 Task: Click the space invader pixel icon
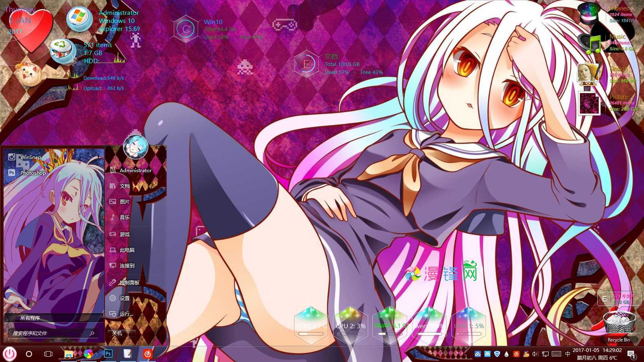[245, 67]
